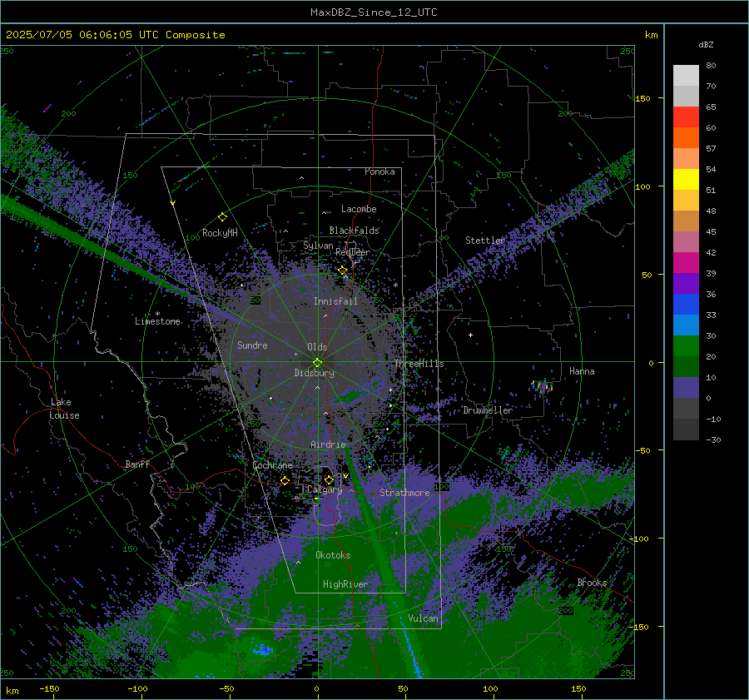749x700 pixels.
Task: Click the 2025/07/05 06:06:05 UTC Composite timestamp
Action: coord(115,35)
